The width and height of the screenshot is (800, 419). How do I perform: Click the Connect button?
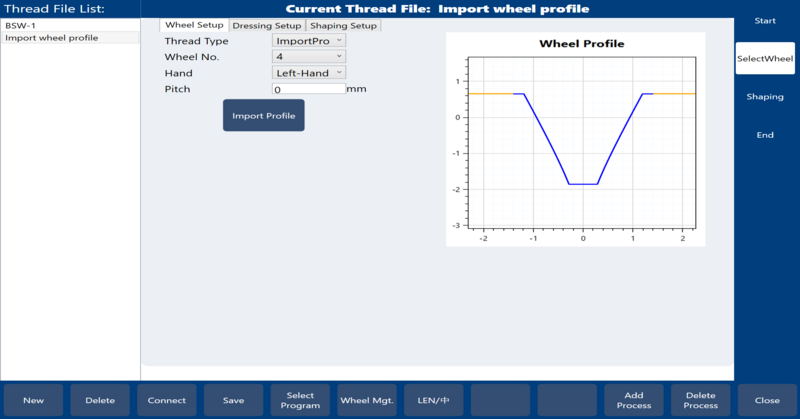click(166, 400)
